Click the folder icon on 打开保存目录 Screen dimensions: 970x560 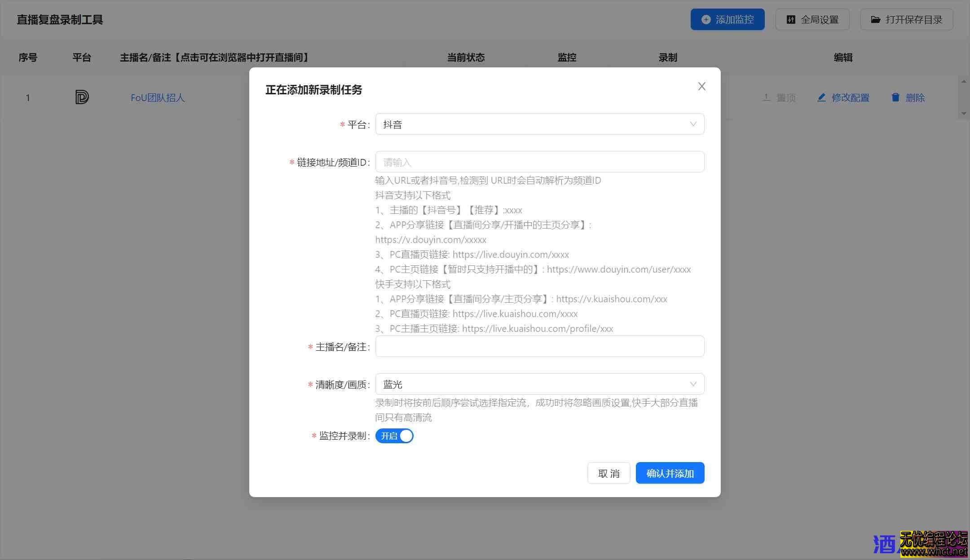click(875, 19)
